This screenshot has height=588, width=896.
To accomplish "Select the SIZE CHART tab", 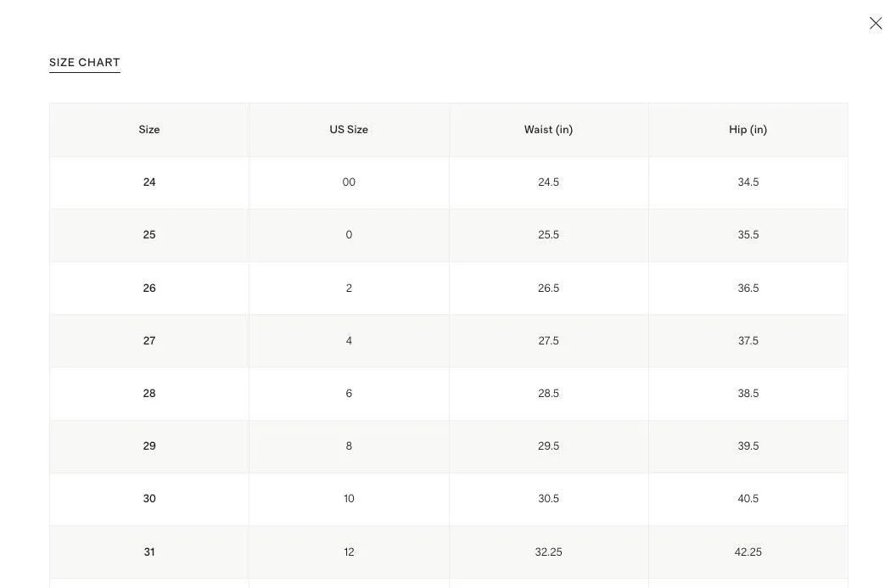I will (x=85, y=62).
